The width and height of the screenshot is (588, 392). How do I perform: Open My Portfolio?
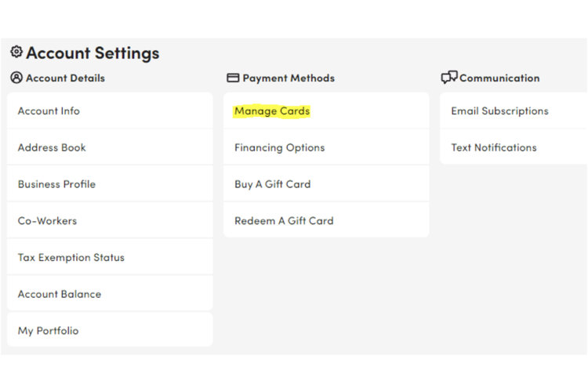[48, 331]
